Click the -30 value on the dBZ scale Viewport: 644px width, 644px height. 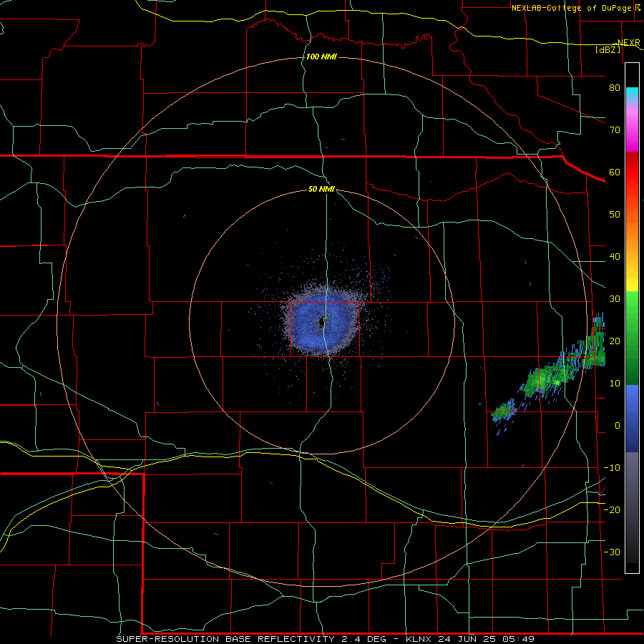point(612,552)
